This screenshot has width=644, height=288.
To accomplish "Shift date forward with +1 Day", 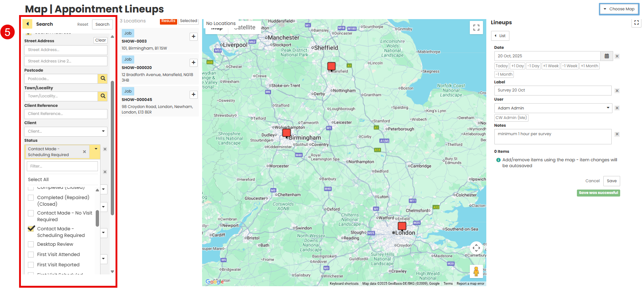I will pos(518,66).
